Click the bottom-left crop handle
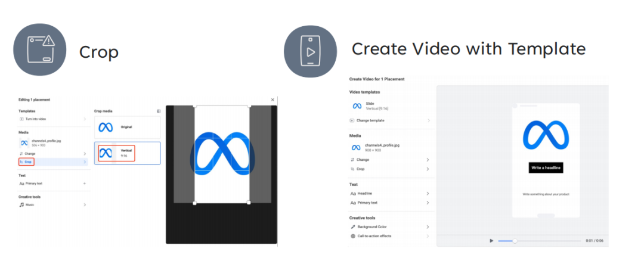This screenshot has width=644, height=264. point(194,203)
